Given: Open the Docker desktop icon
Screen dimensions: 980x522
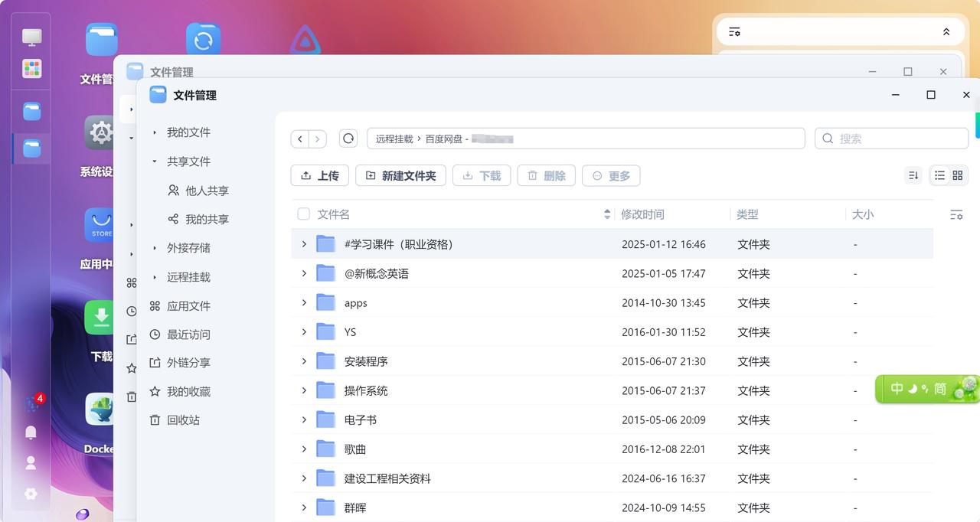Looking at the screenshot, I should coord(99,409).
